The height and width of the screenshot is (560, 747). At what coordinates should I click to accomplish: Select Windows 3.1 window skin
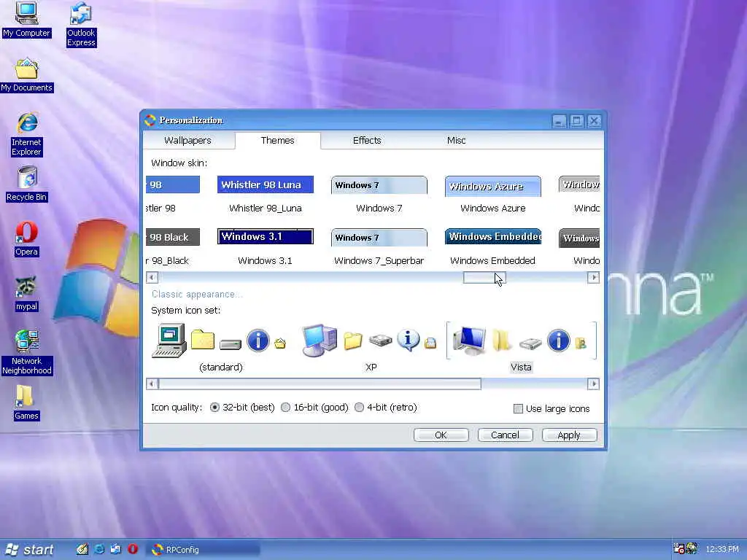tap(266, 247)
